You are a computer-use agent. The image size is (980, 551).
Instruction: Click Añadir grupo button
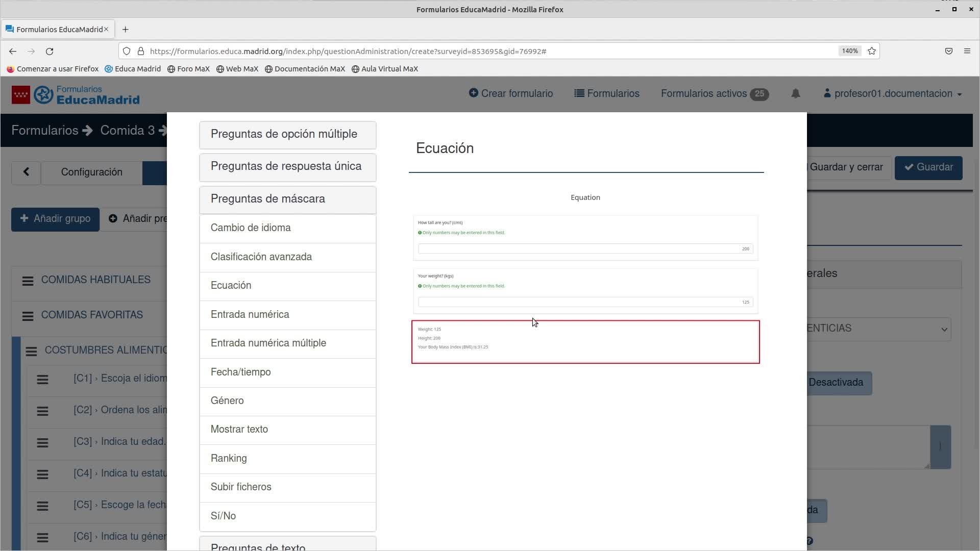(x=55, y=219)
